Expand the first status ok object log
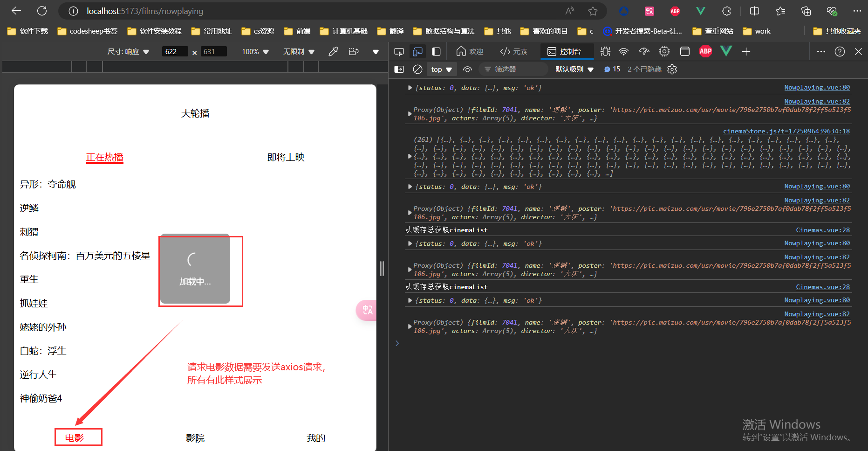This screenshot has height=451, width=868. pyautogui.click(x=410, y=88)
